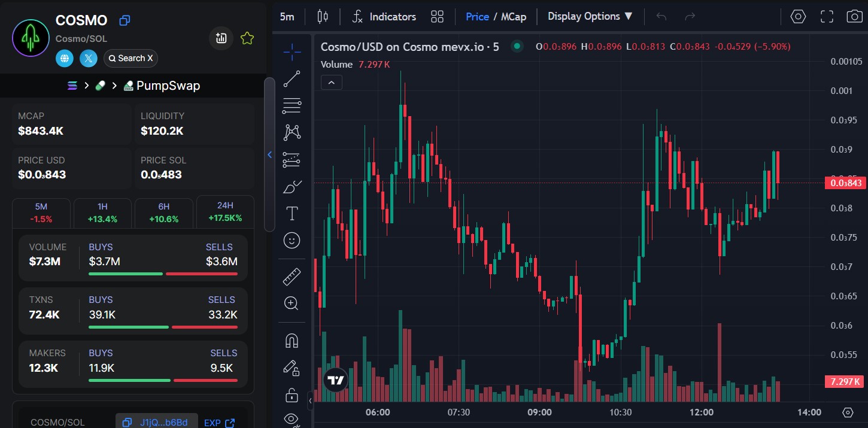Select the XABCD pattern tool
The width and height of the screenshot is (868, 428).
pos(292,132)
